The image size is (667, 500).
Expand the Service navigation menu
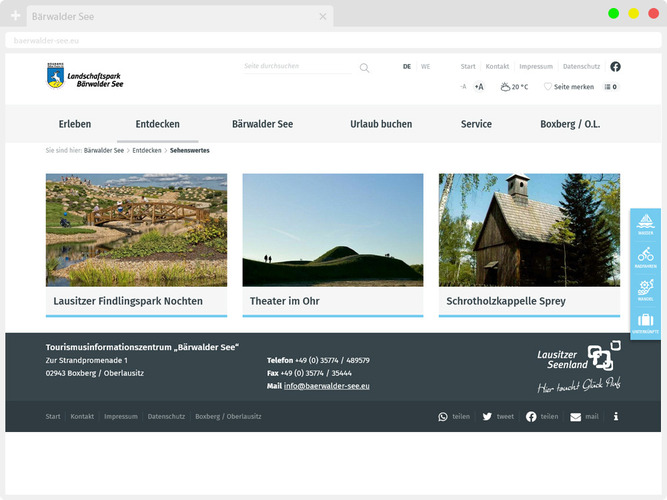coord(476,124)
